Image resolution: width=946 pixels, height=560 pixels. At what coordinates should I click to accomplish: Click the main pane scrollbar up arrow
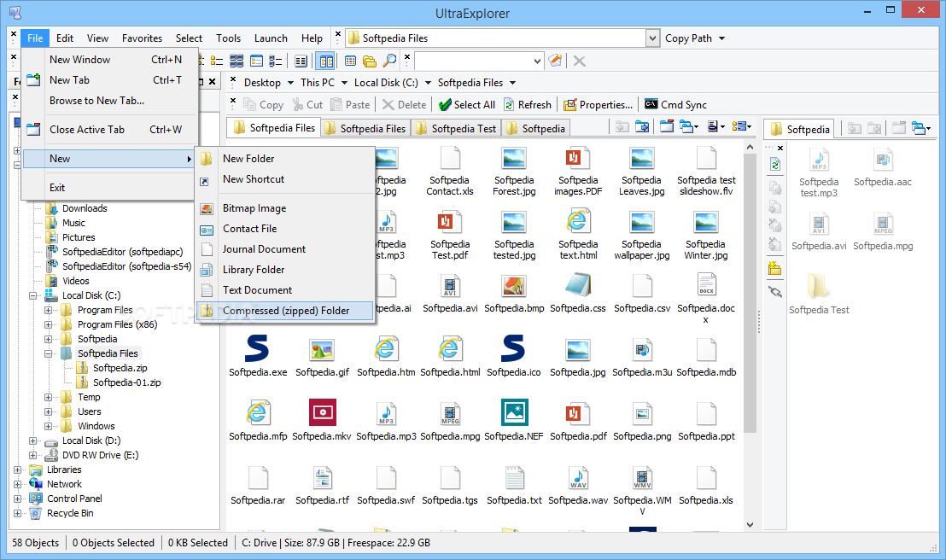pos(750,147)
